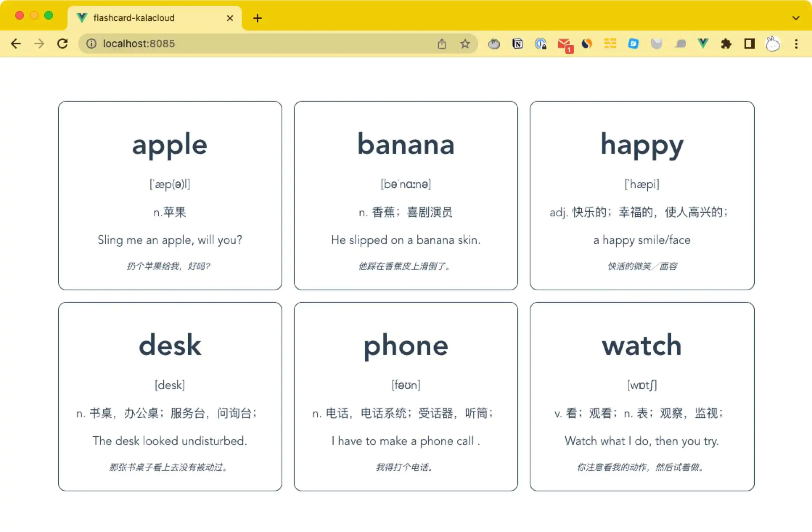
Task: View site information via the info icon
Action: coord(91,44)
